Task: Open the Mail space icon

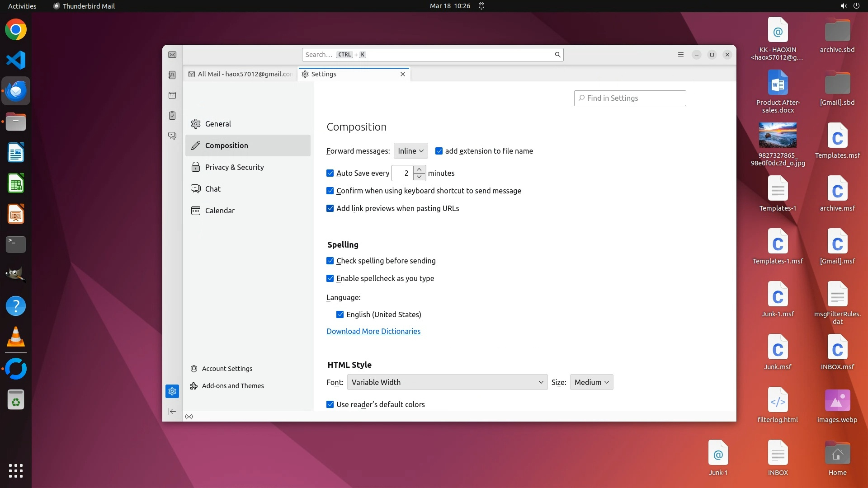Action: (172, 55)
